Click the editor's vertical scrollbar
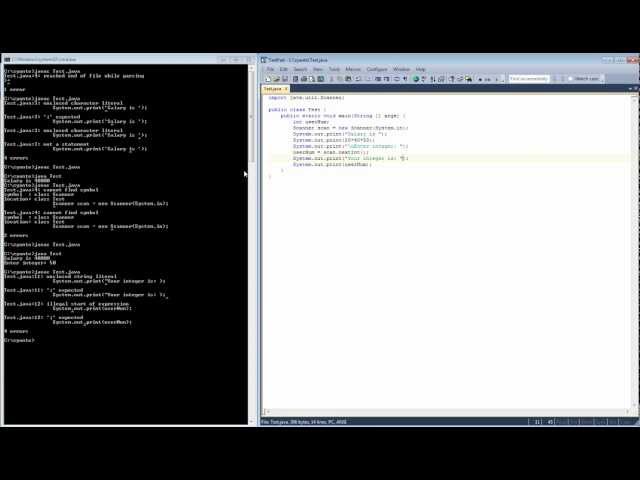The image size is (640, 480). click(634, 251)
